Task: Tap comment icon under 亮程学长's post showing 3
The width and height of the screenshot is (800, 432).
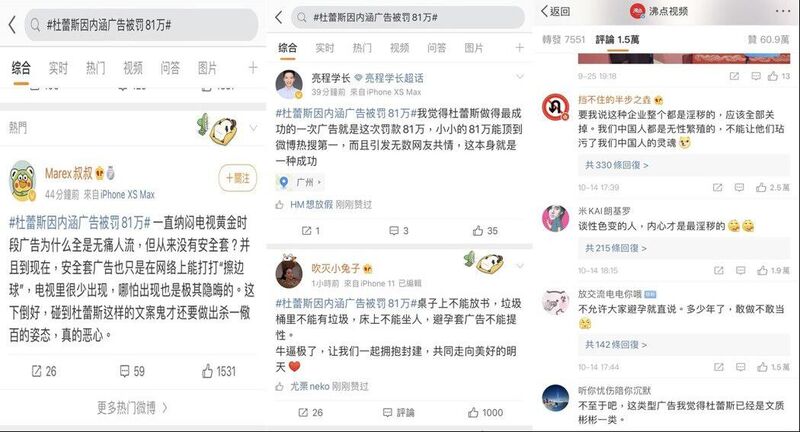Action: click(x=398, y=231)
